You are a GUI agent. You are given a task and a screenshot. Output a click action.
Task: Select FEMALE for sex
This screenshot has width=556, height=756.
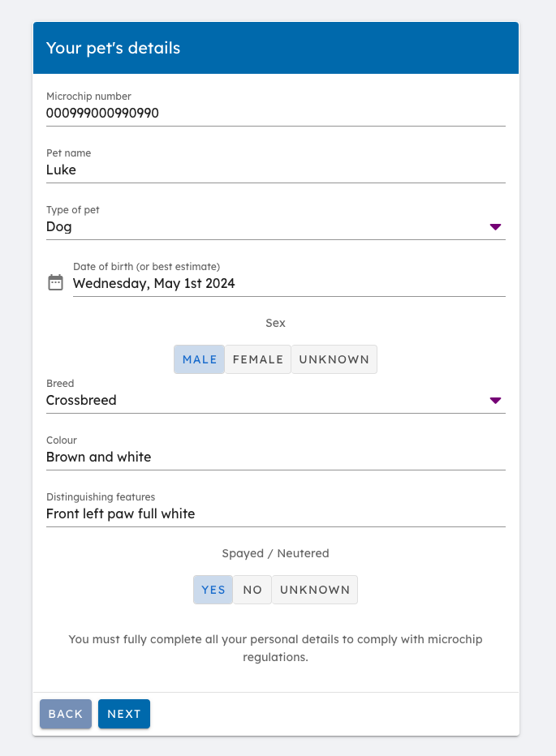[258, 359]
